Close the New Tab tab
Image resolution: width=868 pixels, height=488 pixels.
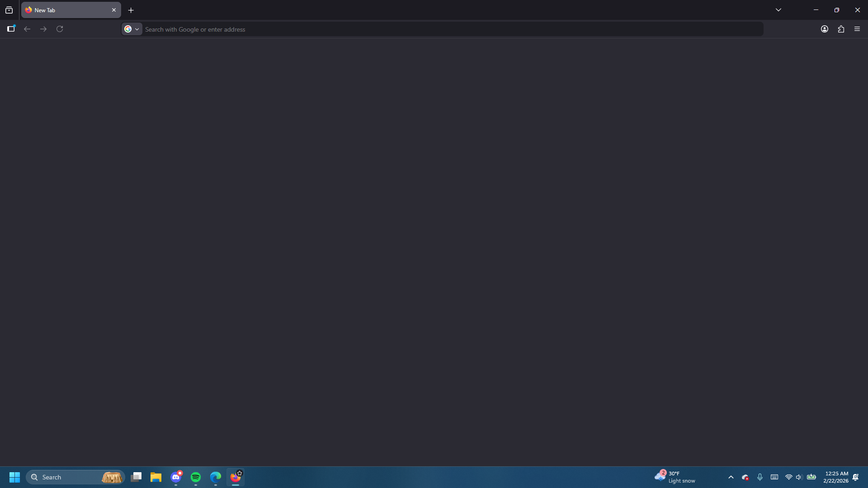pyautogui.click(x=114, y=10)
